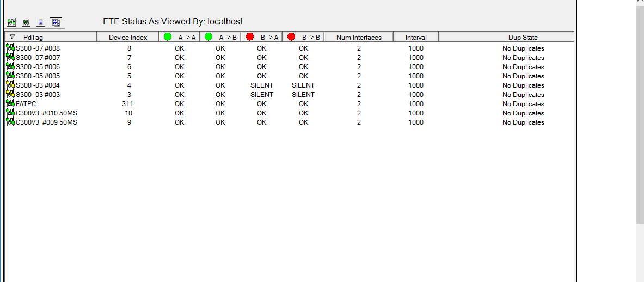Click the FTE Status As Viewed By: localhost title

[173, 21]
